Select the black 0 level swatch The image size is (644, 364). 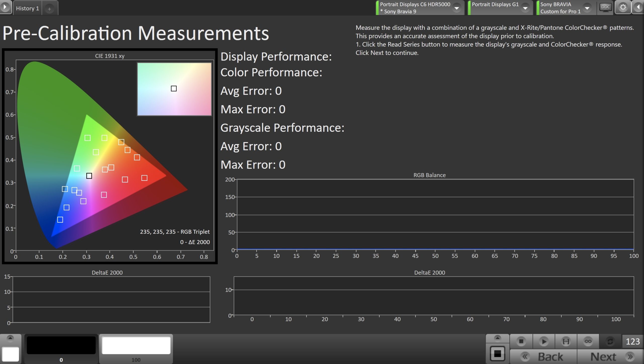click(61, 349)
